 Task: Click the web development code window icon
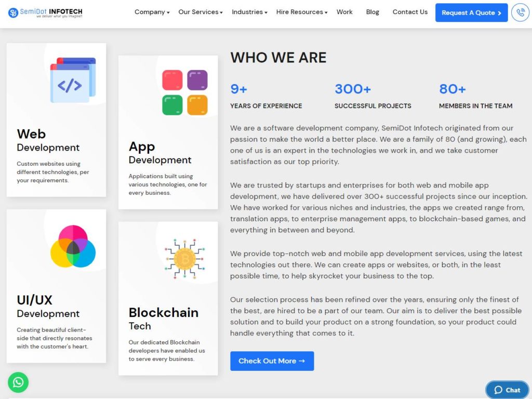(x=73, y=80)
